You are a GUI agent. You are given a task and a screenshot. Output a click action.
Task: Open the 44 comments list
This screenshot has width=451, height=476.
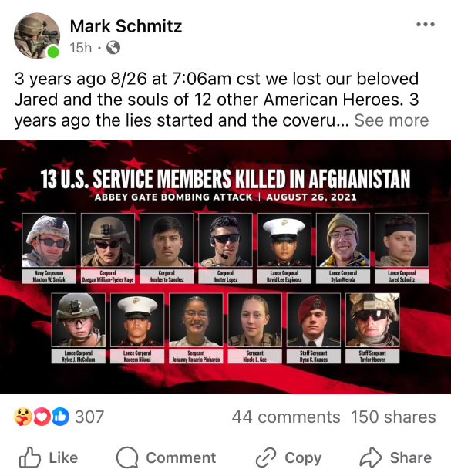point(286,417)
